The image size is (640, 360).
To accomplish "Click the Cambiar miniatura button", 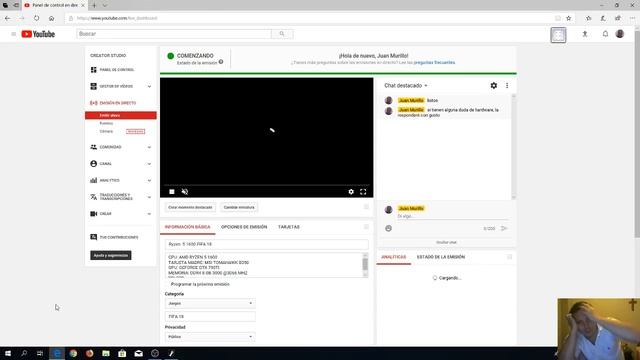I will click(x=239, y=207).
